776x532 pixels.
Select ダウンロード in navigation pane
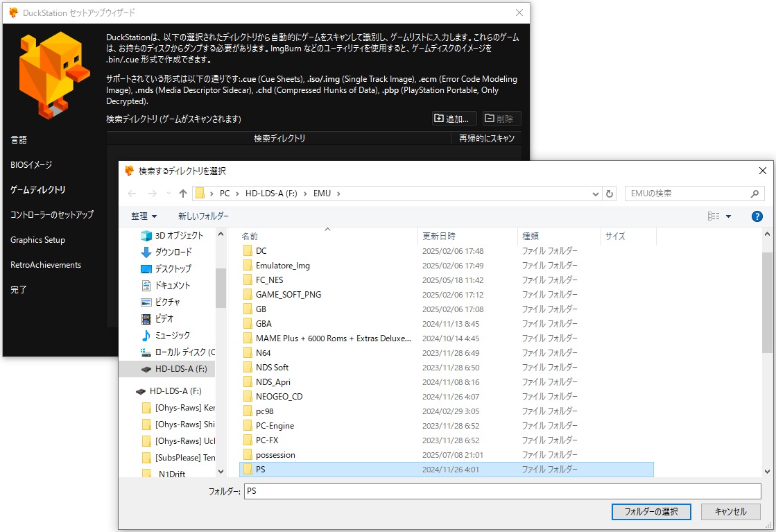point(166,252)
